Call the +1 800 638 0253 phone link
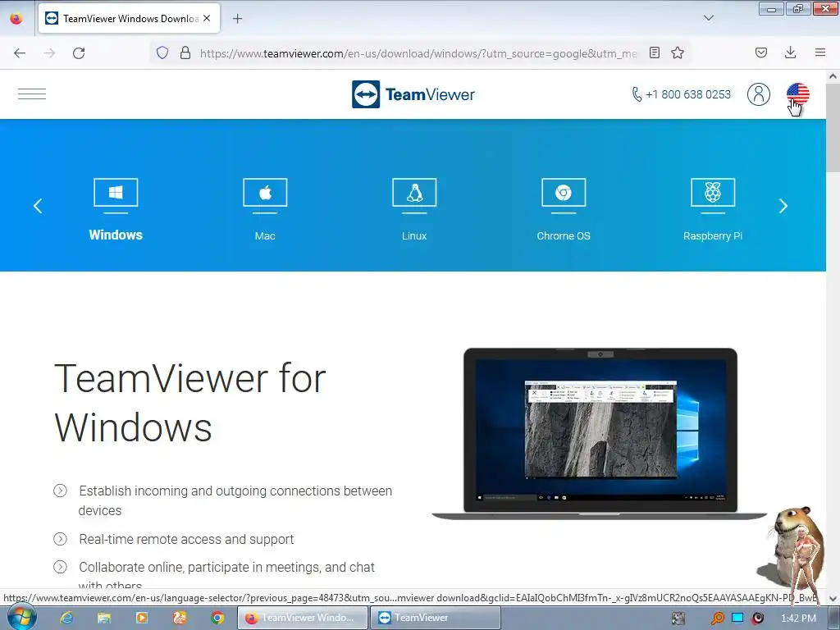 point(681,94)
